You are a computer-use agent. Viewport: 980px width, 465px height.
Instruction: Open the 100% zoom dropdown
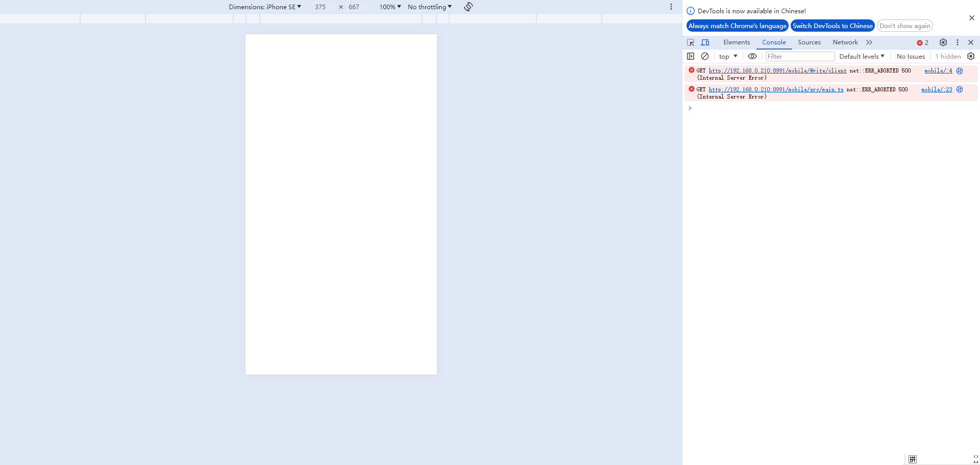(390, 7)
